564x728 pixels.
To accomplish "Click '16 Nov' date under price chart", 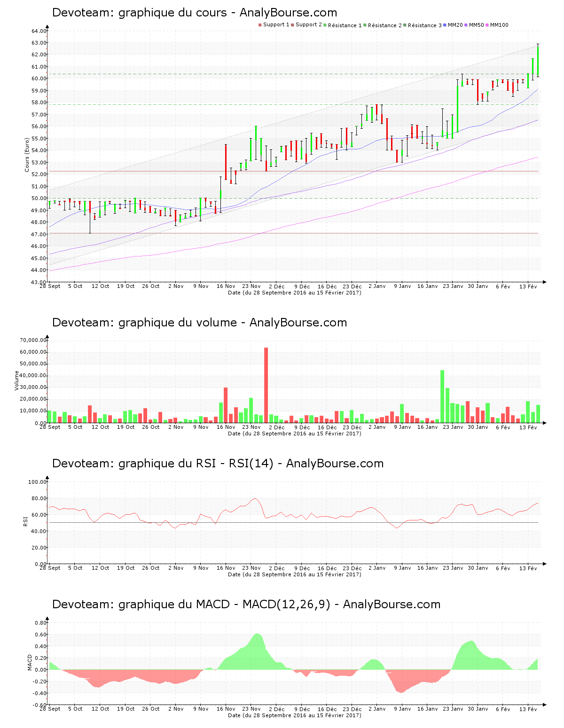I will tap(226, 286).
